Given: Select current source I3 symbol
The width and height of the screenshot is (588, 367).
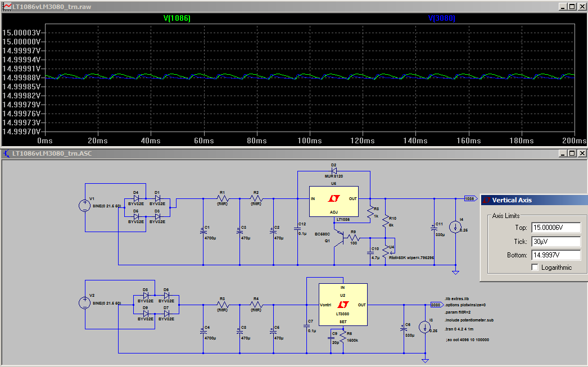Looking at the screenshot, I should pyautogui.click(x=425, y=327).
